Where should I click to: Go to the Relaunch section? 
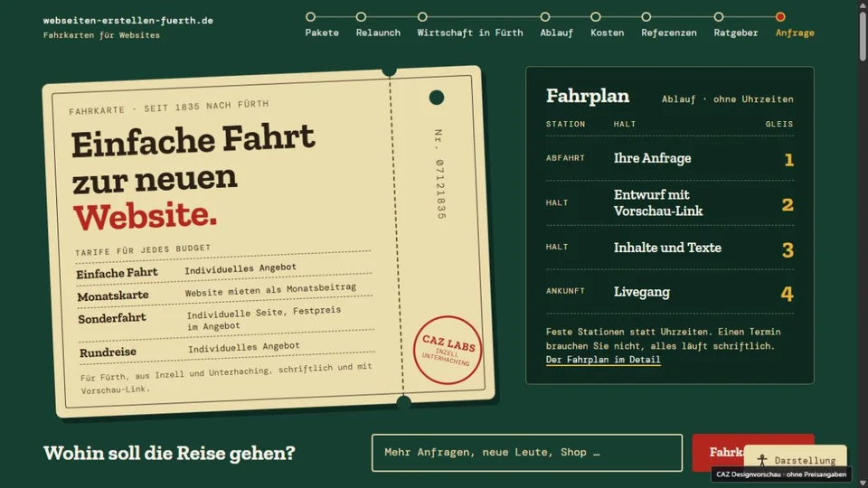[x=378, y=33]
